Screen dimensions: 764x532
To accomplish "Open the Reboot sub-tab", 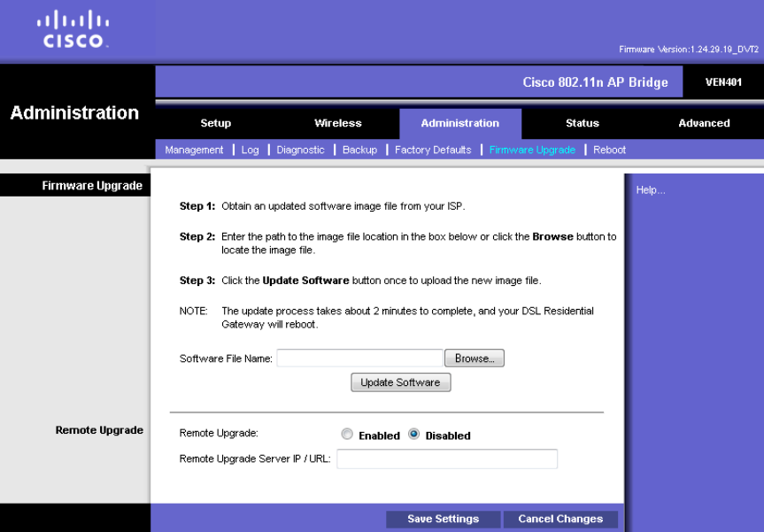I will point(610,150).
